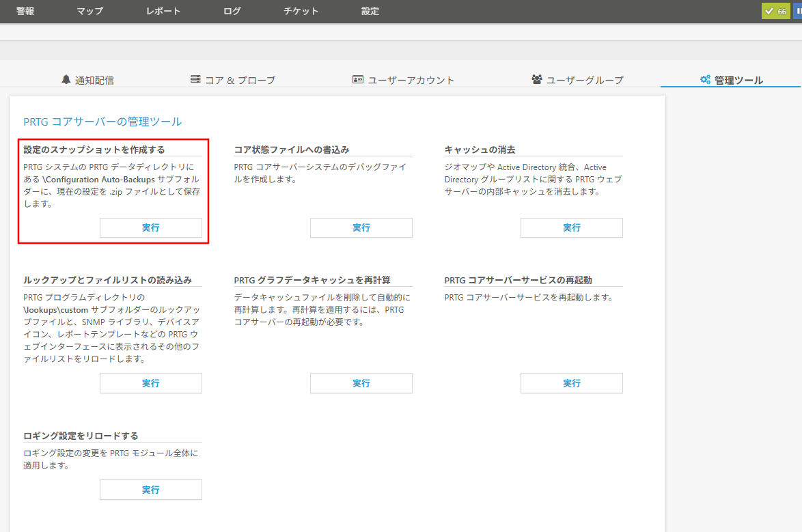This screenshot has height=532, width=802.
Task: Open the 設定 menu
Action: click(x=370, y=11)
